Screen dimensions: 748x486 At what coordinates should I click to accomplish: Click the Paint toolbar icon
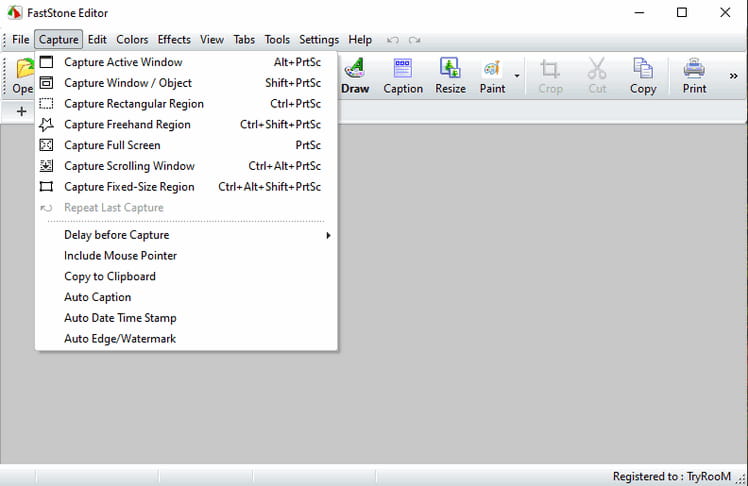click(x=492, y=75)
